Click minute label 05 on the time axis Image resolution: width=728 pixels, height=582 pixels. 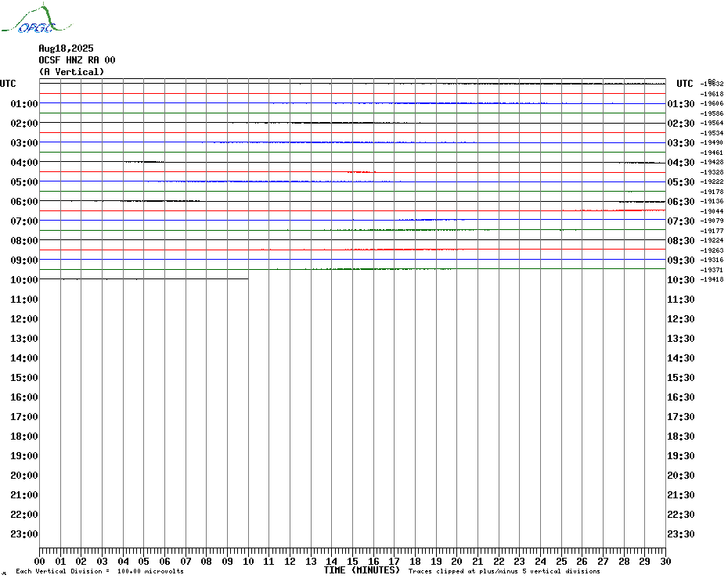[x=144, y=562]
